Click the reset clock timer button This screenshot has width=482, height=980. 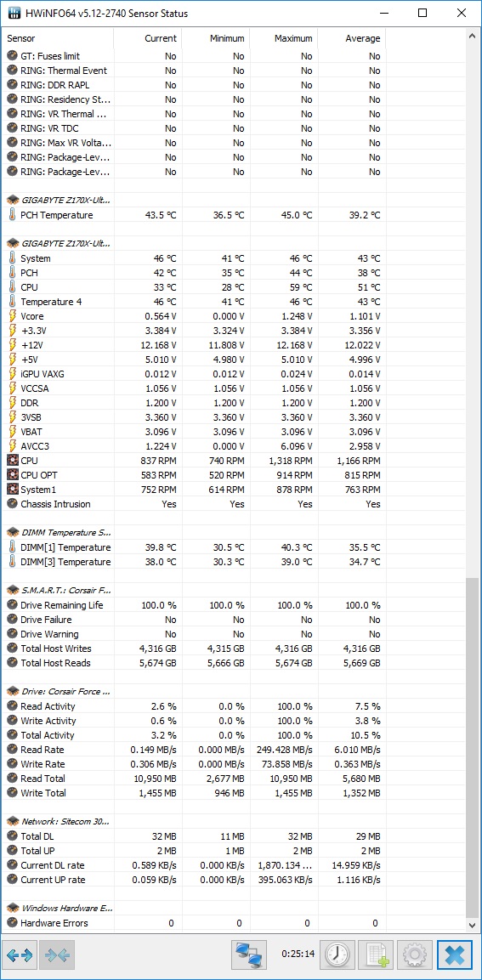(337, 955)
